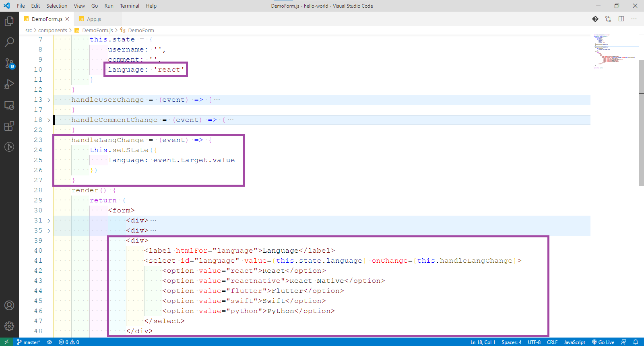Screen dimensions: 644x346
Task: Open the Remote Explorer view
Action: (x=9, y=105)
